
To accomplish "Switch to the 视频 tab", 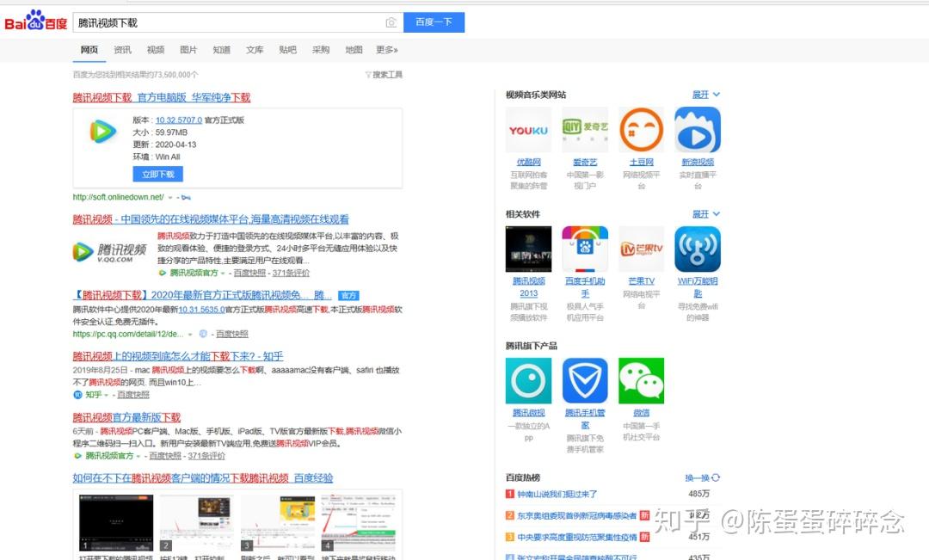I will [x=156, y=50].
